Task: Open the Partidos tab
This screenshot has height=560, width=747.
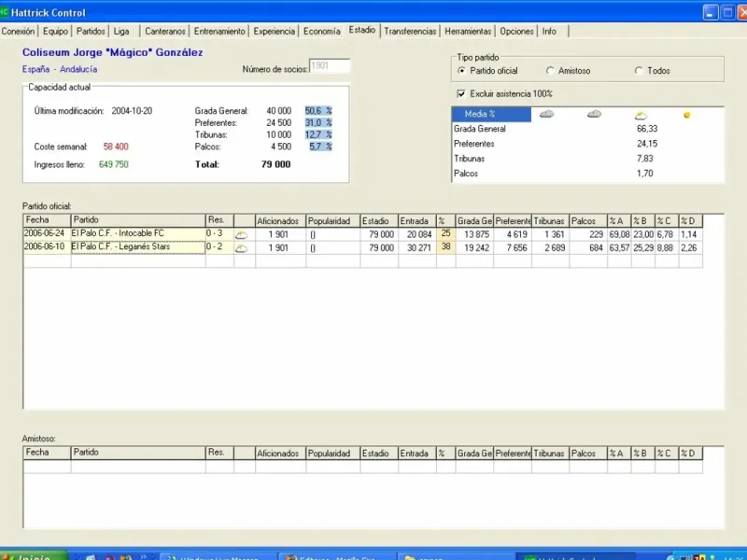Action: pos(91,32)
